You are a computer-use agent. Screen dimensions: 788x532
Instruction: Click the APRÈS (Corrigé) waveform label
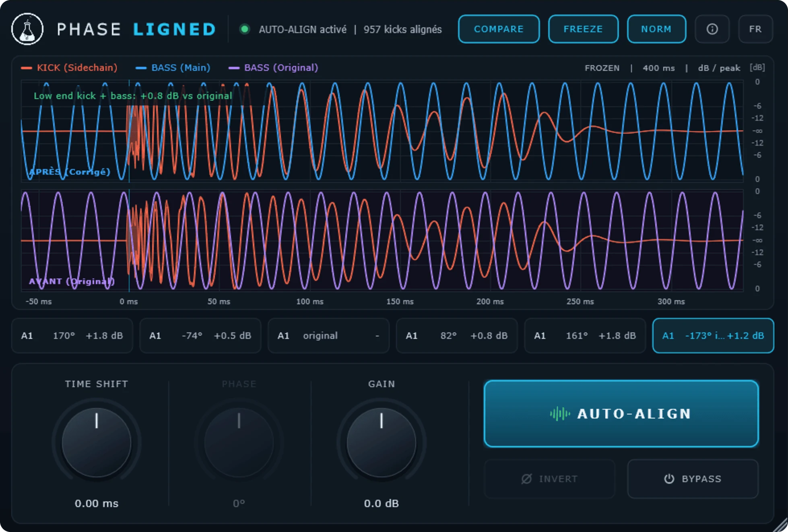[x=70, y=172]
